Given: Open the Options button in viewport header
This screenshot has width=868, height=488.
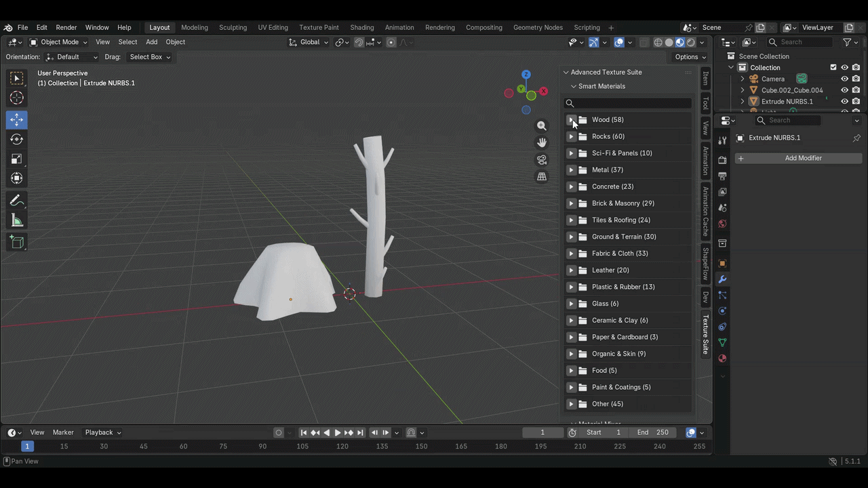Looking at the screenshot, I should tap(690, 57).
